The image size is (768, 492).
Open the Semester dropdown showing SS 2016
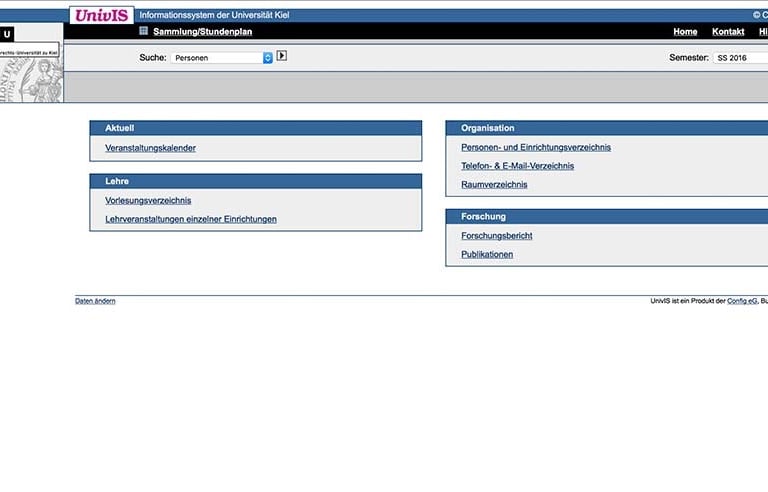pyautogui.click(x=741, y=58)
